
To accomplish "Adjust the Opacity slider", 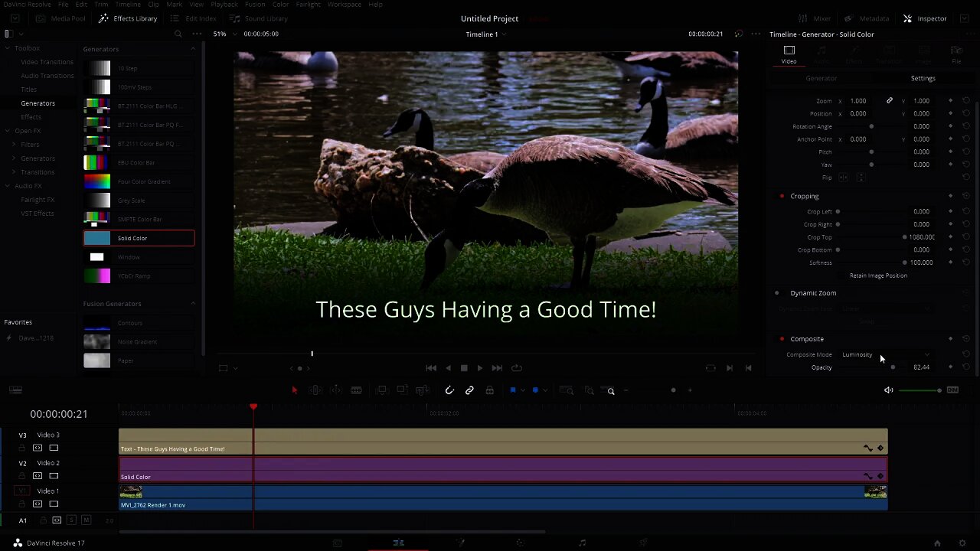I will point(893,367).
